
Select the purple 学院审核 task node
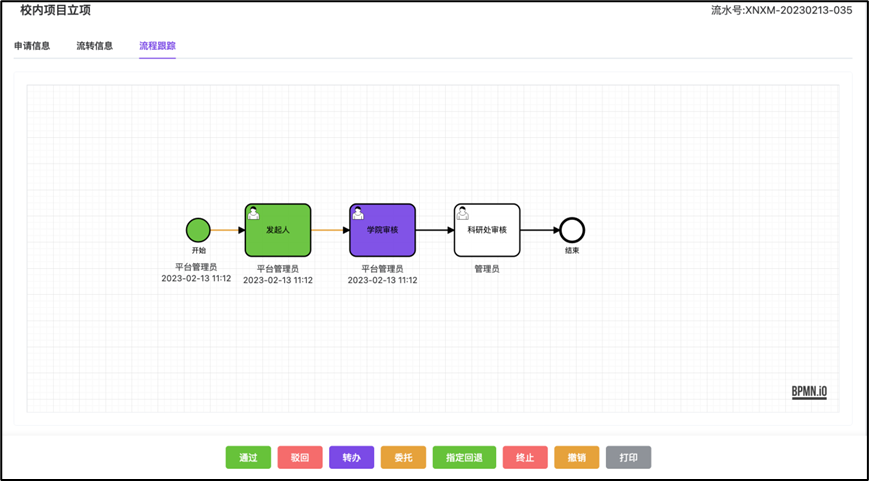382,231
